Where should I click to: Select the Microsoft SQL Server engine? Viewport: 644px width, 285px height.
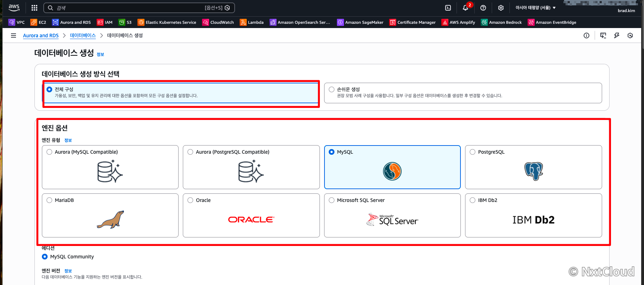coord(392,215)
